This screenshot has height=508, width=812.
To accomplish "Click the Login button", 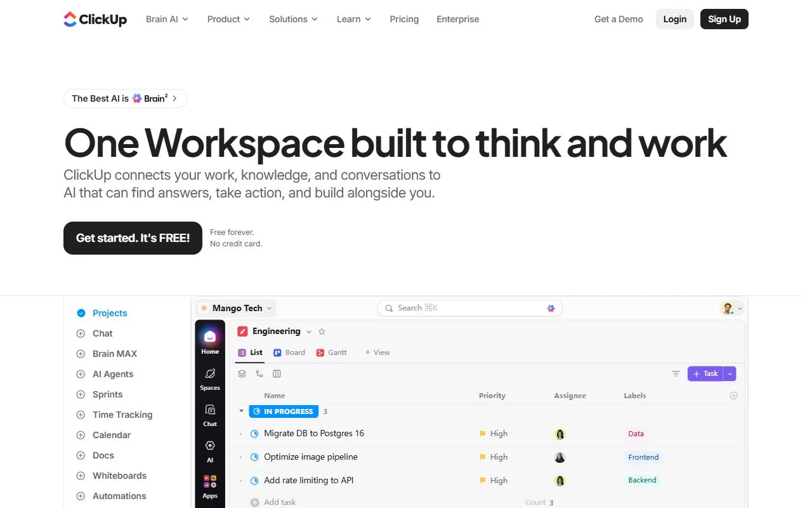I will [x=675, y=19].
